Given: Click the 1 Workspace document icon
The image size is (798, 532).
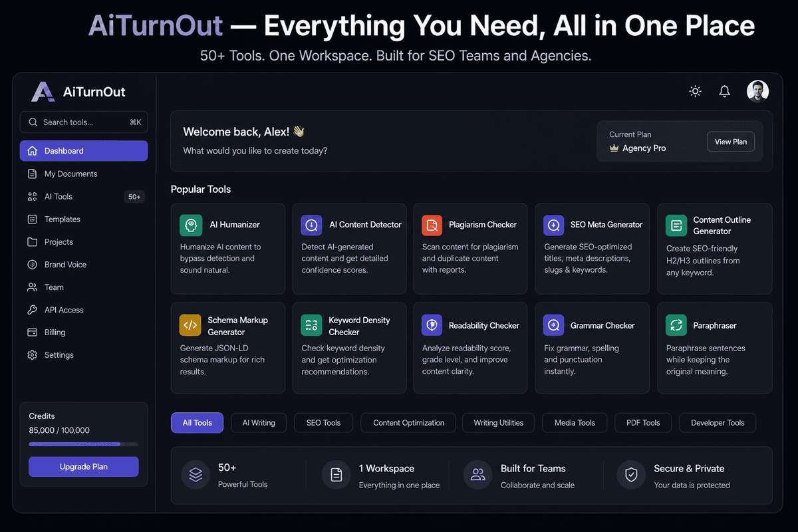Looking at the screenshot, I should 336,475.
